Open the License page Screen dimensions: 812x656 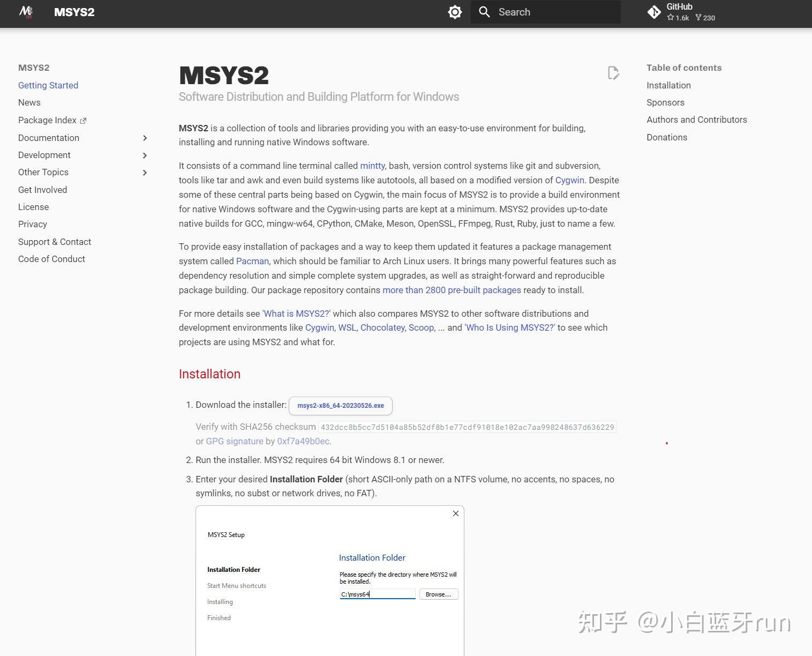click(33, 207)
